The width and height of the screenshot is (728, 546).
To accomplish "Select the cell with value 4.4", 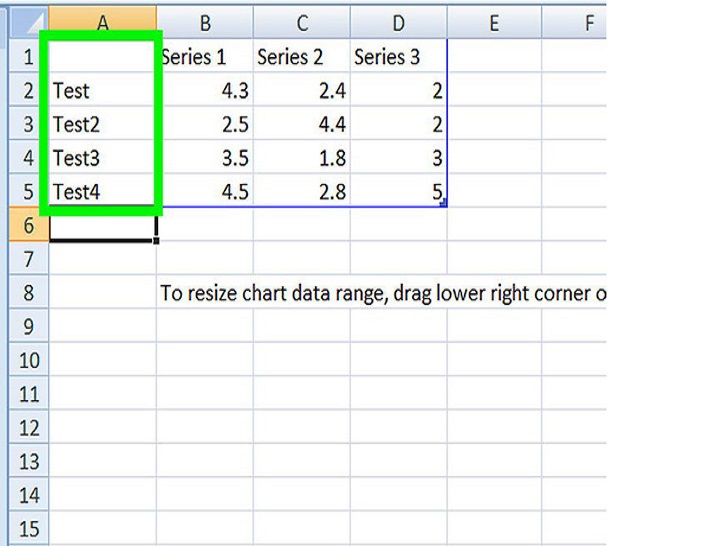I will 302,125.
